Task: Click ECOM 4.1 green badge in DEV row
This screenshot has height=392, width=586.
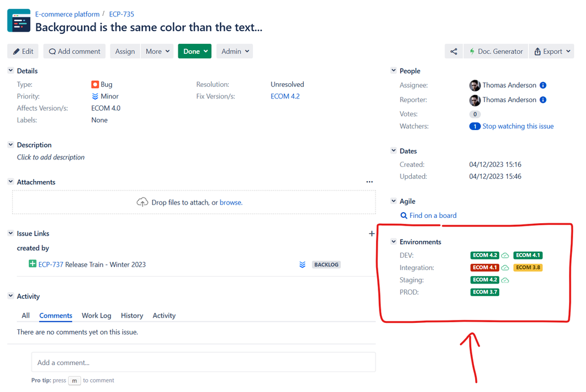Action: [528, 255]
